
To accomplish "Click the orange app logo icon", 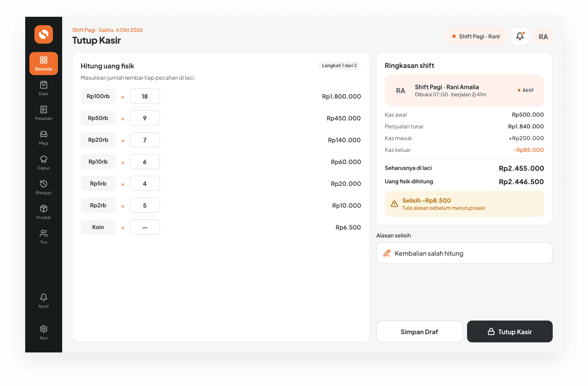I will tap(44, 34).
